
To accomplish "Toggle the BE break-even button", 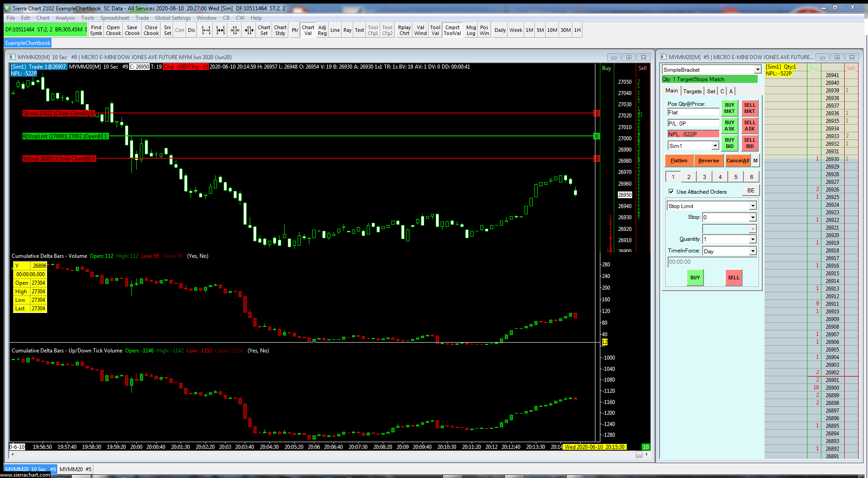I will click(x=751, y=191).
